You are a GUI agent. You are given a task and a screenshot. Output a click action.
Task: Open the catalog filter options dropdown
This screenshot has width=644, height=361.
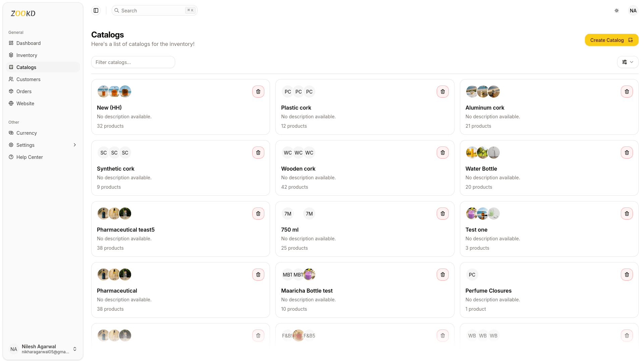(628, 62)
